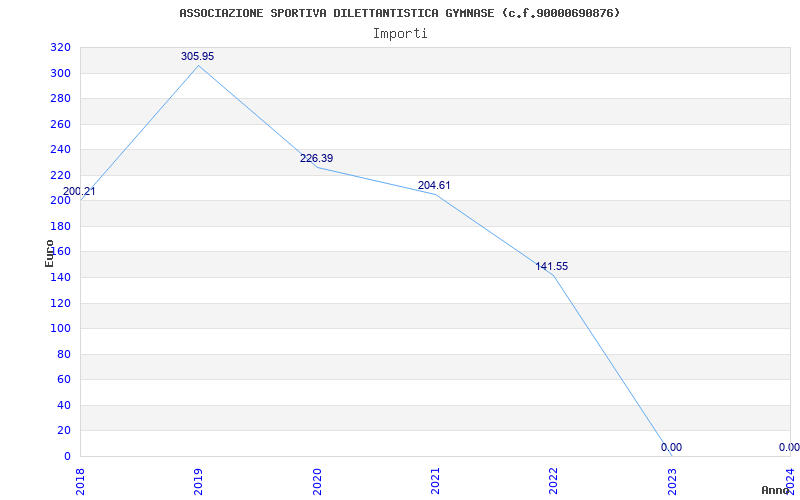Click the 80 y-axis tick label
This screenshot has width=800, height=500.
point(64,354)
